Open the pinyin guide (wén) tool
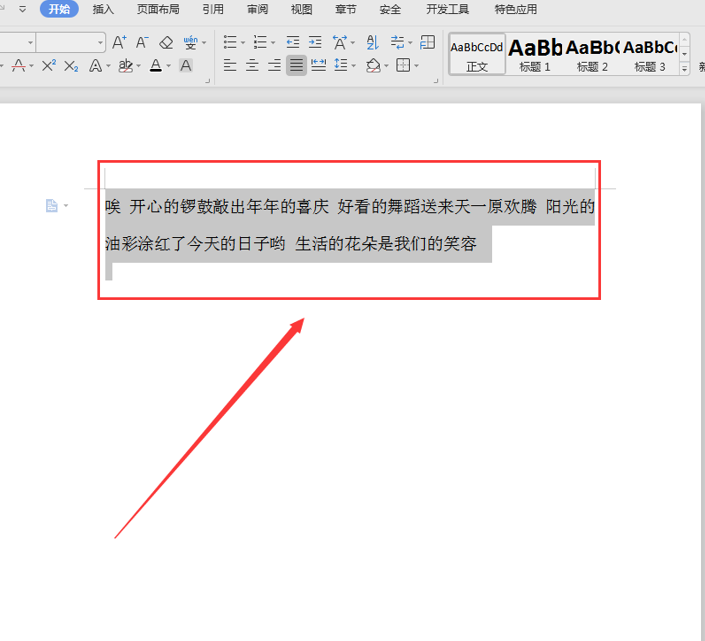 [191, 43]
